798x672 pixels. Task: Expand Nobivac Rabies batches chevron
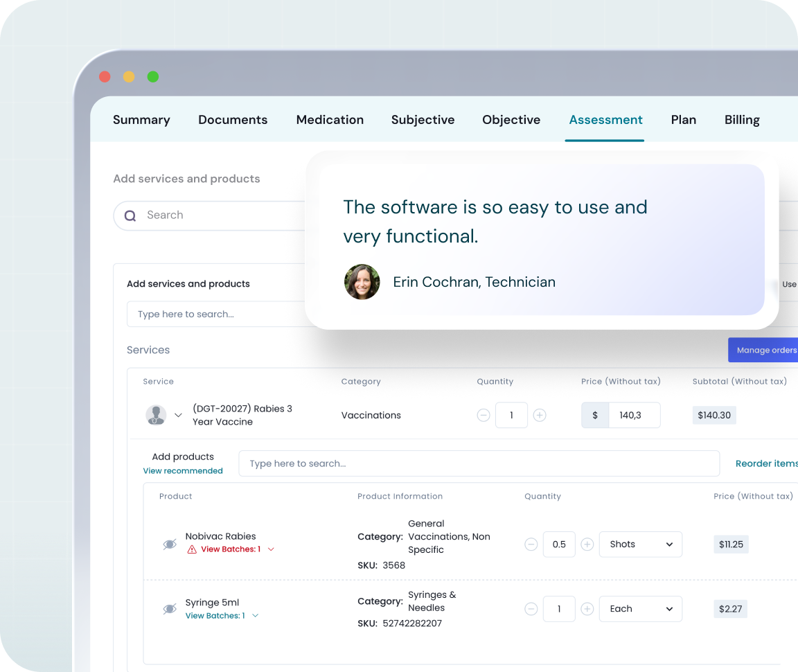coord(271,549)
